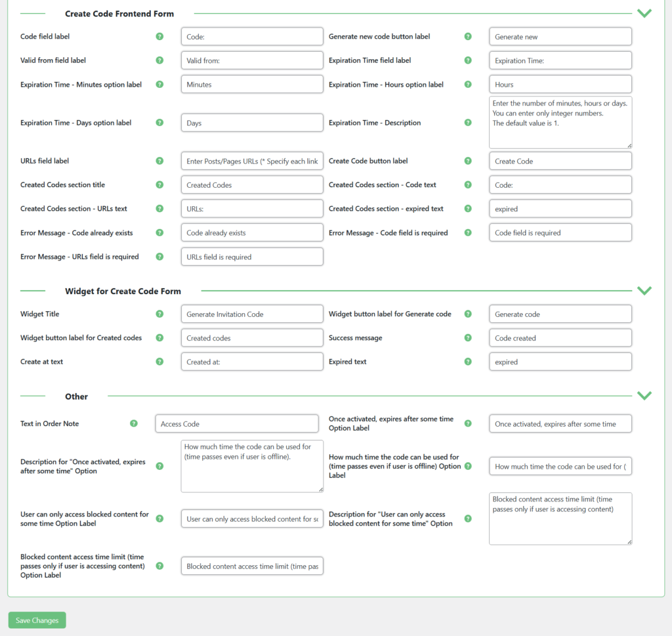Select the Created Codes section - expired text field
Image resolution: width=672 pixels, height=636 pixels.
560,209
